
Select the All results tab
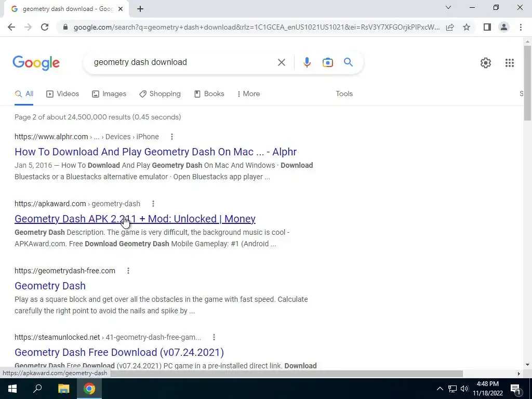pos(24,94)
